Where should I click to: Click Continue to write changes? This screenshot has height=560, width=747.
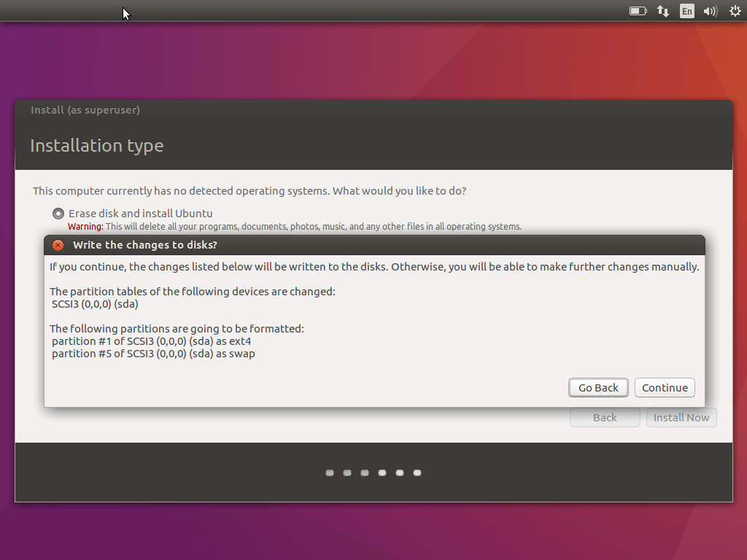pos(665,388)
